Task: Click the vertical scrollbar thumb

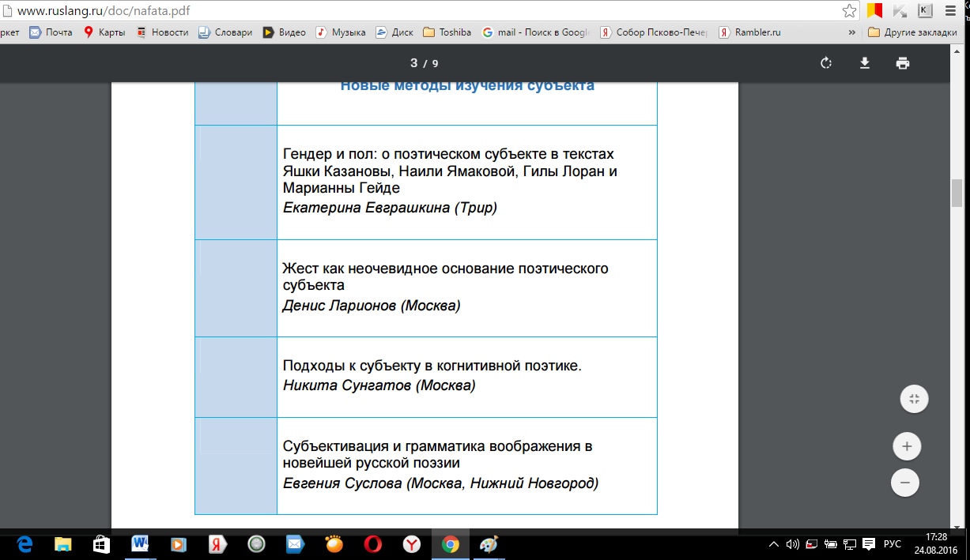Action: 956,192
